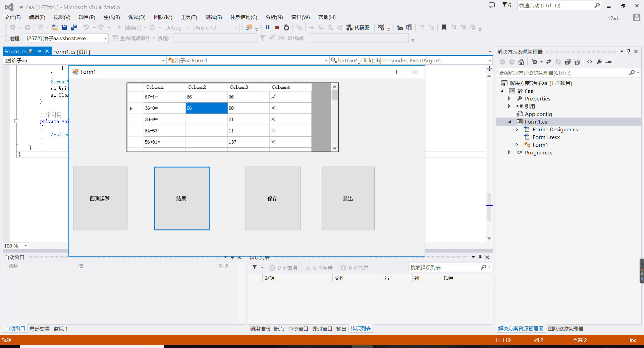This screenshot has width=644, height=348.
Task: Click the Home icon in Solution Explorer
Action: click(521, 62)
